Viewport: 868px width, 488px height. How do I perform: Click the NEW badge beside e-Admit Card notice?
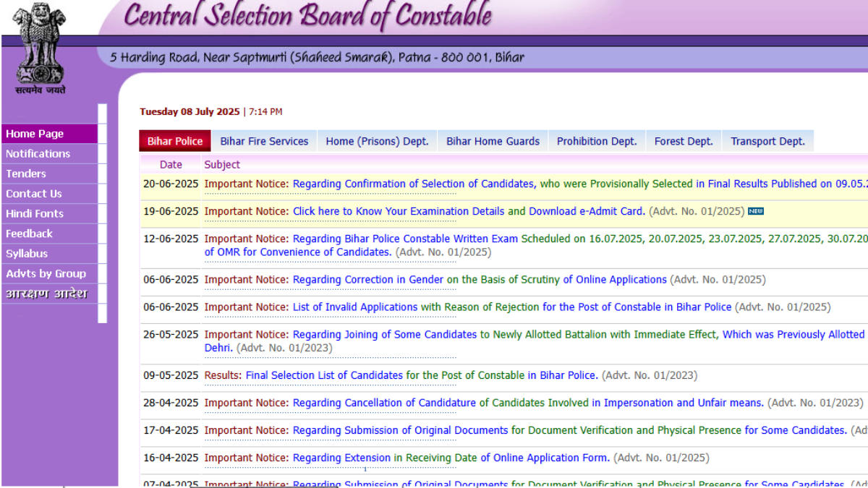756,211
